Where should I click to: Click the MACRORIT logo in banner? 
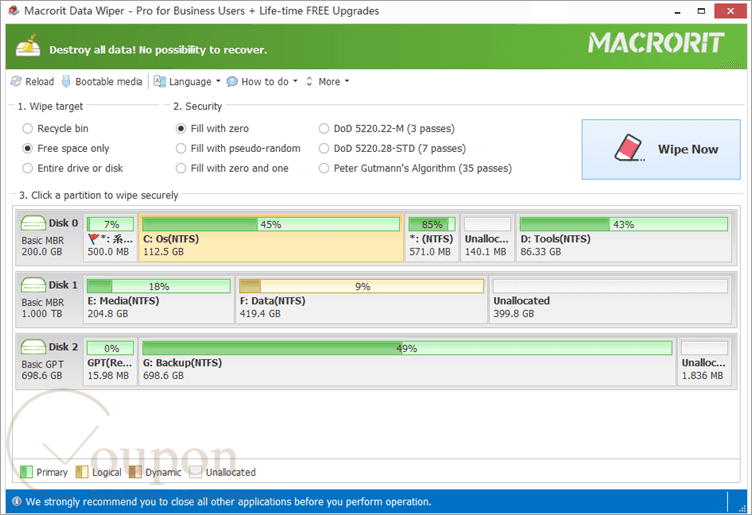tap(656, 43)
